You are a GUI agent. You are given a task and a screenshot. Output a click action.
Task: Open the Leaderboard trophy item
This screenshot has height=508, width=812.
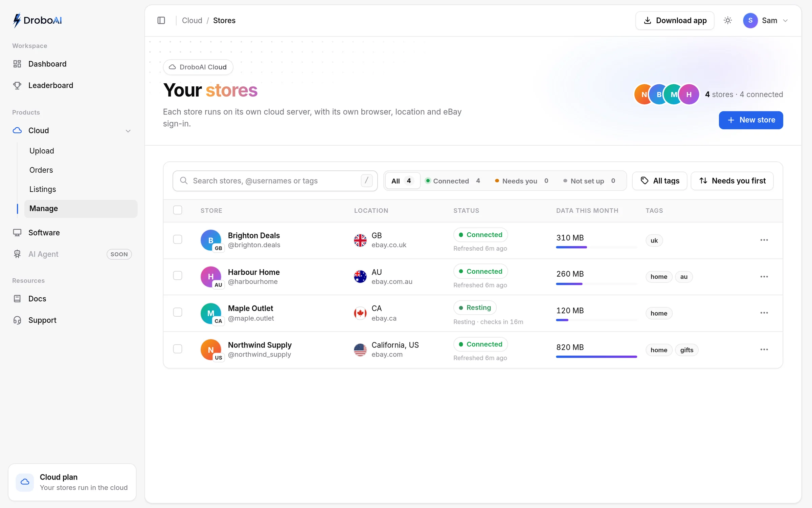tap(72, 85)
